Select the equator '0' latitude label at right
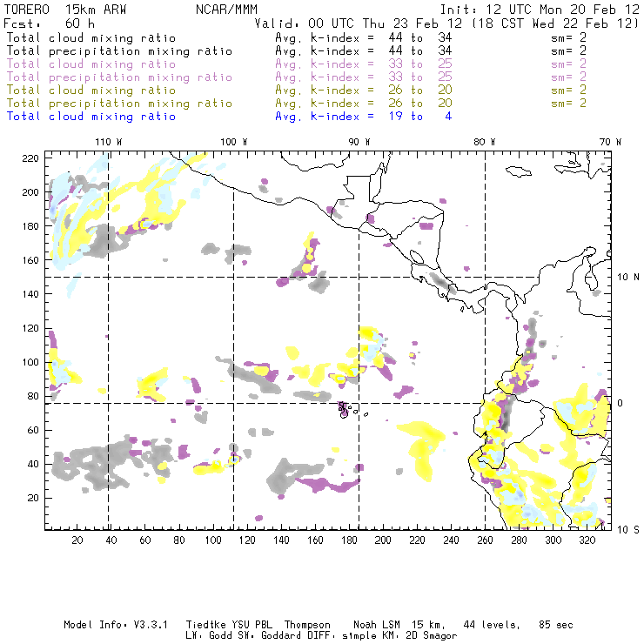Screen dimensions: 644x644 pyautogui.click(x=621, y=403)
